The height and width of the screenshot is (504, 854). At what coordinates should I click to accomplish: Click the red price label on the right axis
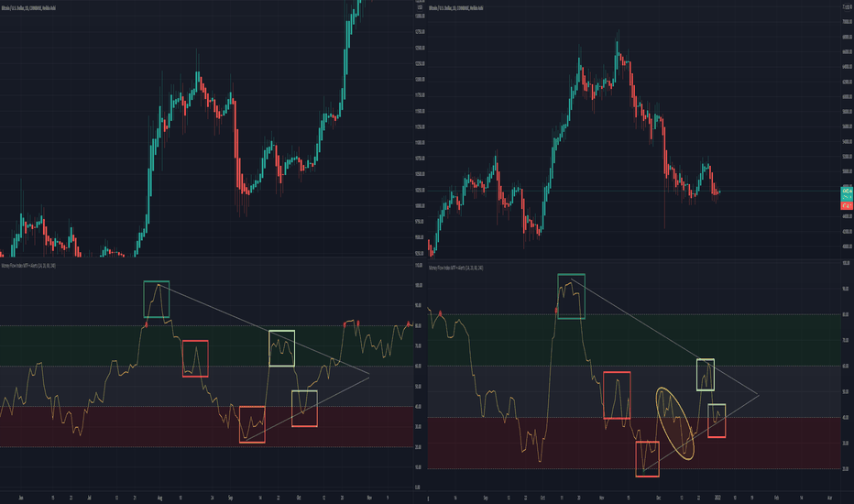click(847, 206)
